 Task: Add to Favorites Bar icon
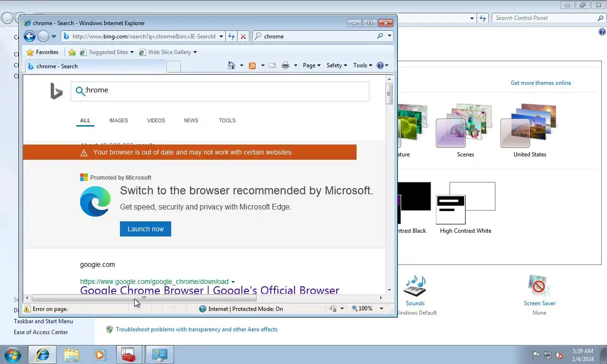[x=72, y=52]
